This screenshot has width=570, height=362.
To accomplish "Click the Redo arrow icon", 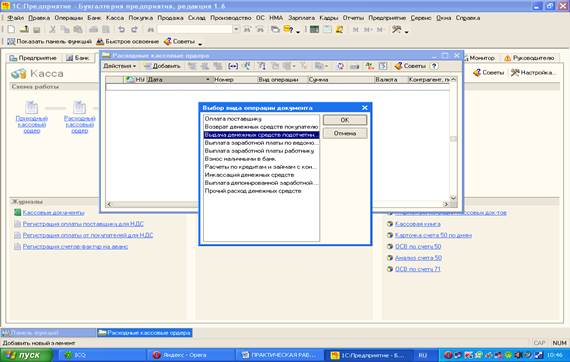I will [134, 29].
